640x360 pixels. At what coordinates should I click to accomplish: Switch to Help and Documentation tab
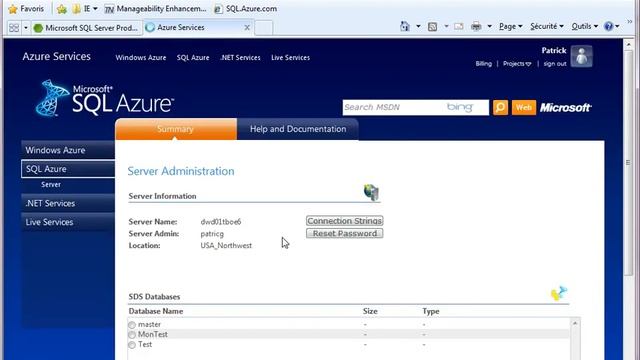coord(298,129)
